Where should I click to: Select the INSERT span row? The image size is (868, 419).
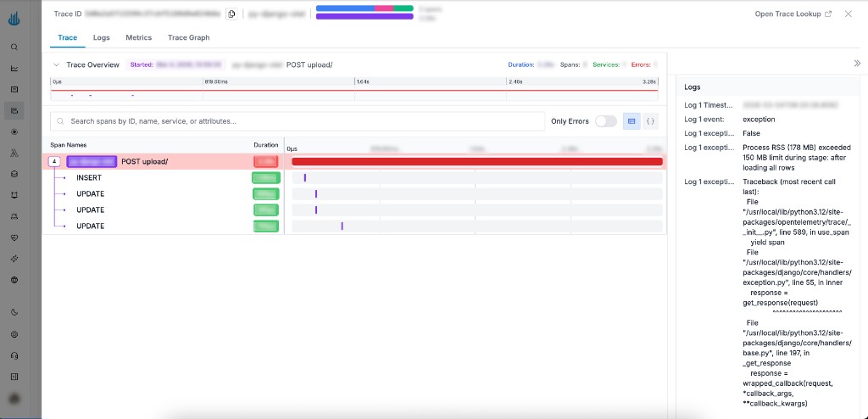[354, 177]
